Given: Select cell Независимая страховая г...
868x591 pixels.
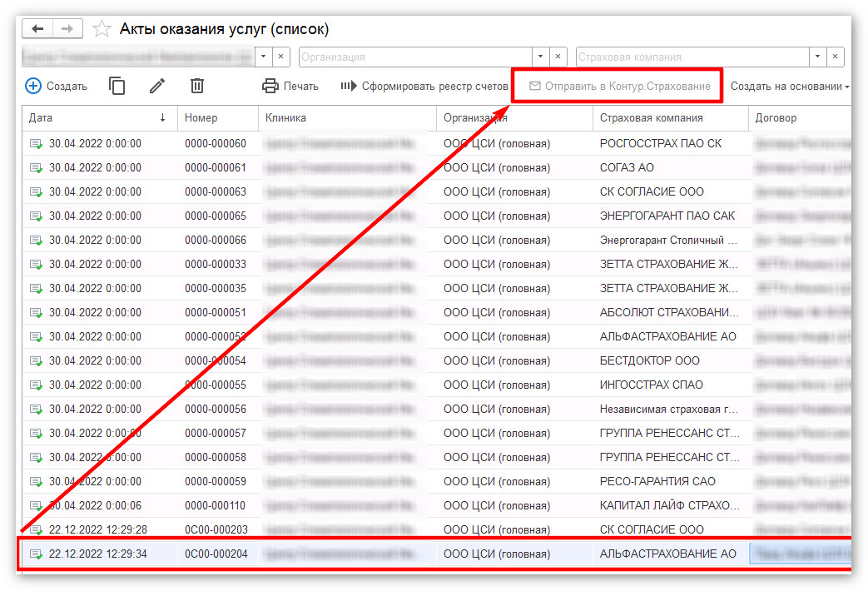Looking at the screenshot, I should [x=669, y=409].
